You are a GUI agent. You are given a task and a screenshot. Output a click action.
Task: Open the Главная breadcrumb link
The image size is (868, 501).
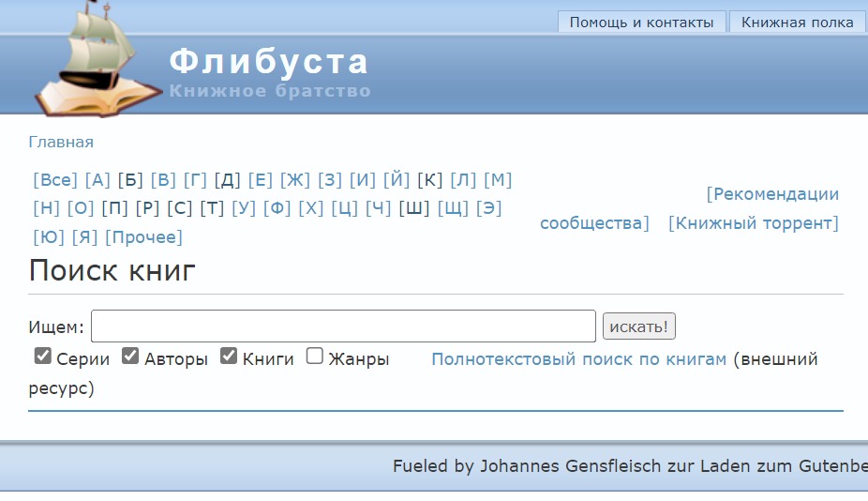pyautogui.click(x=61, y=143)
